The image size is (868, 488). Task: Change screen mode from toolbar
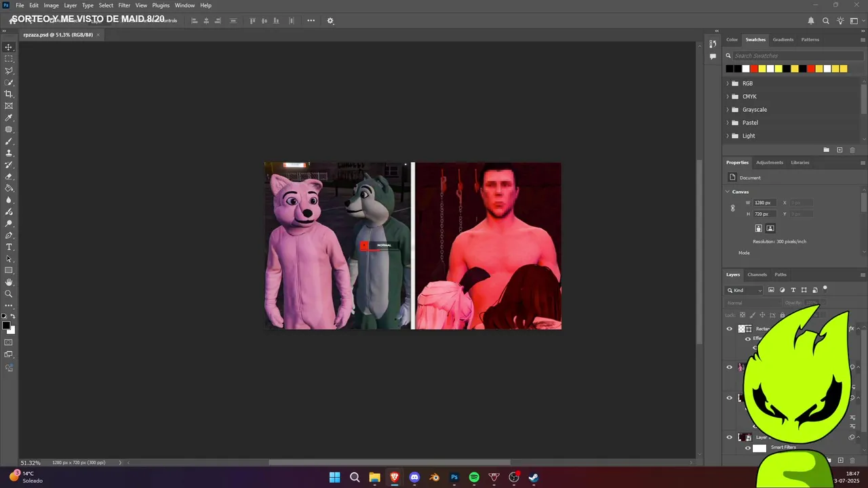coord(9,354)
